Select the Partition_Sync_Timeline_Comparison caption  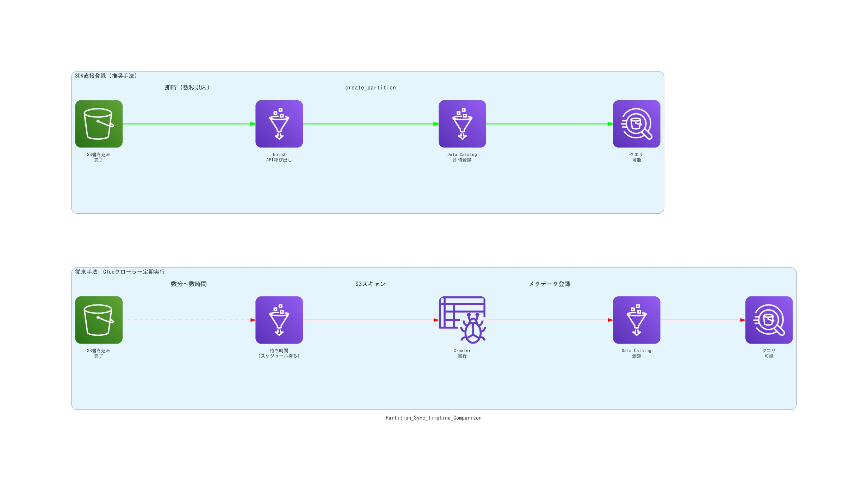click(x=434, y=418)
